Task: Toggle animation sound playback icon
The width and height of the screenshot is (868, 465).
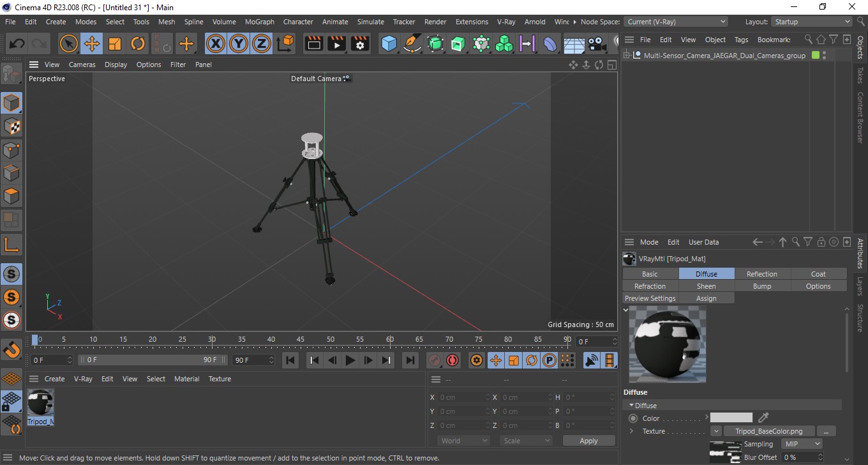Action: [592, 360]
